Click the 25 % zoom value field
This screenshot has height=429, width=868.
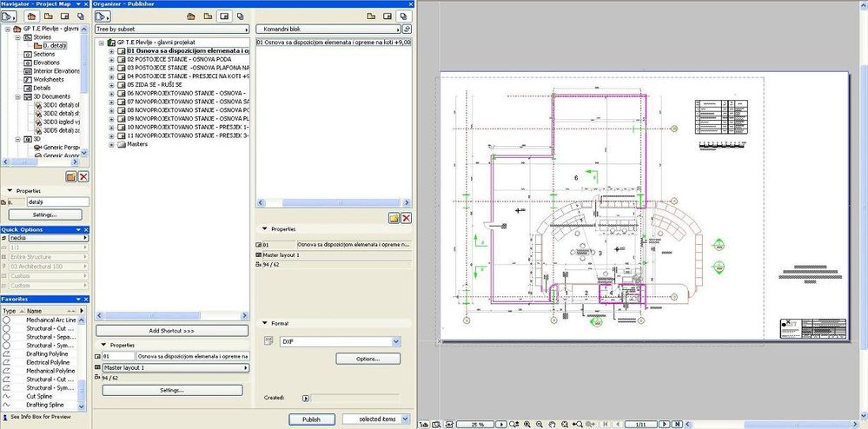tap(475, 423)
